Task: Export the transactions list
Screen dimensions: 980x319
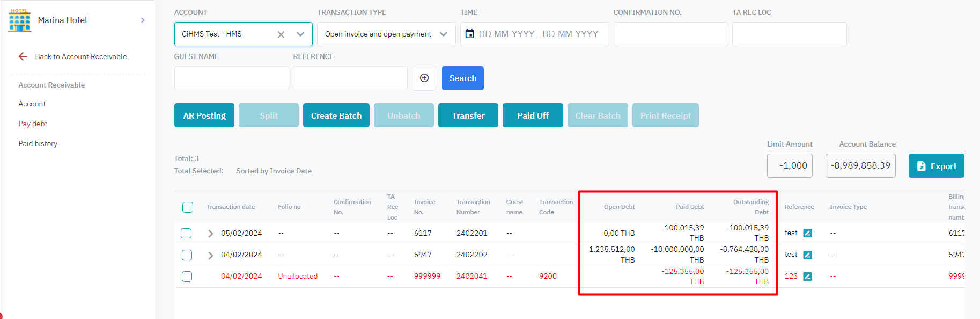Action: pos(936,166)
